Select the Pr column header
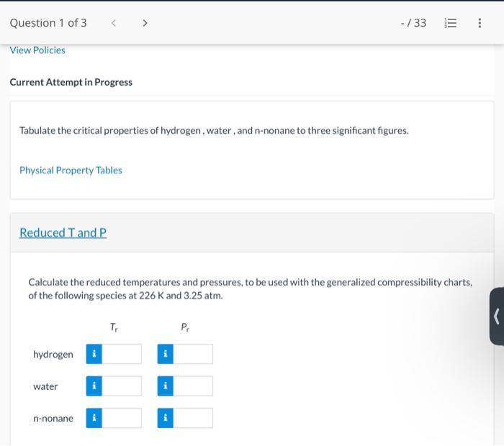 tap(185, 327)
